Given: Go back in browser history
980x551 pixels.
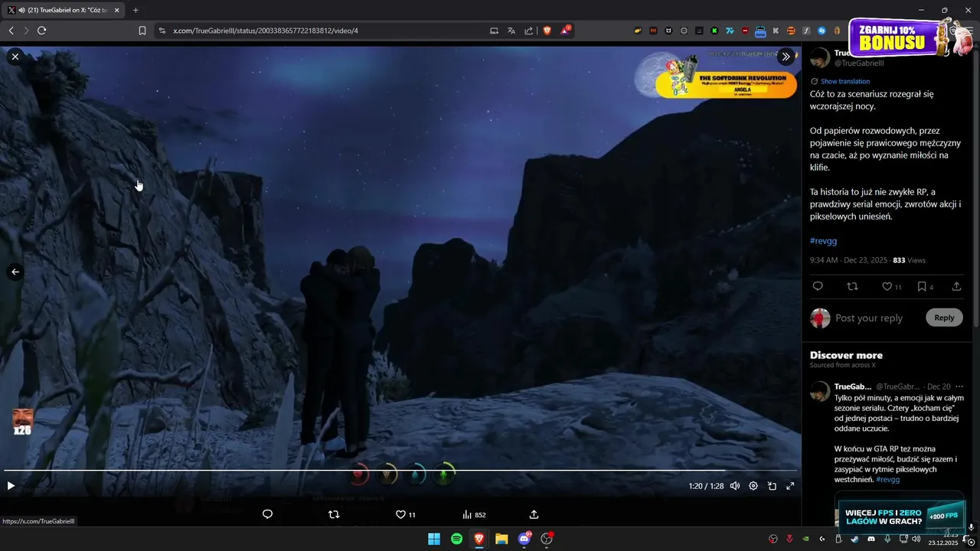Looking at the screenshot, I should pos(11,31).
